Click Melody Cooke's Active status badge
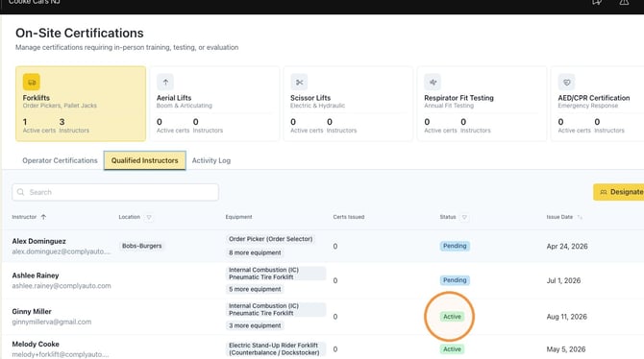Viewport: 644px width, 359px height. 452,349
